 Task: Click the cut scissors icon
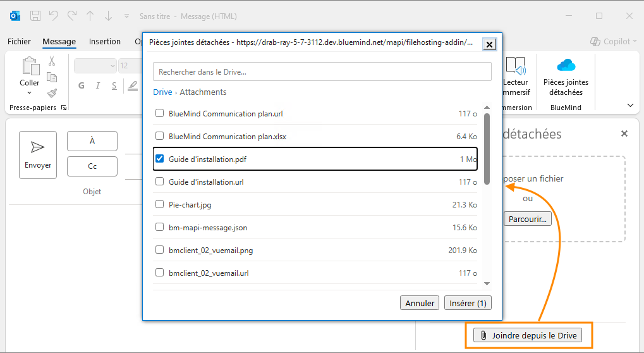click(52, 61)
